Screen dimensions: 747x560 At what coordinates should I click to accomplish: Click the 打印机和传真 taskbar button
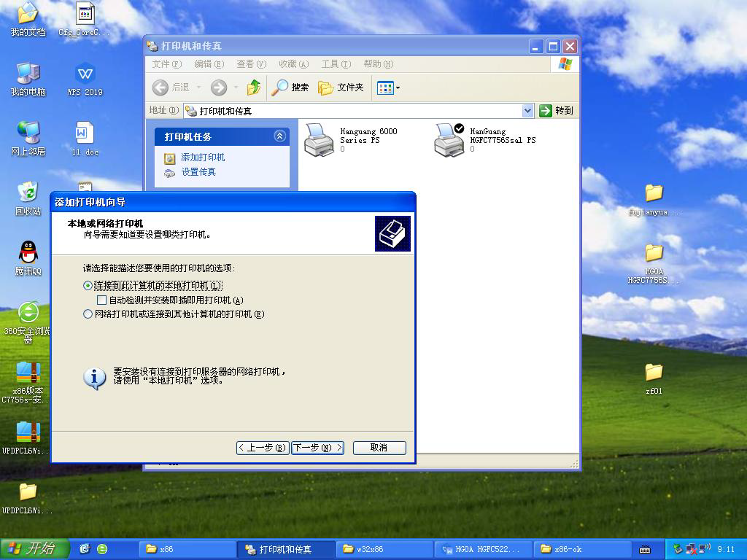[x=286, y=549]
